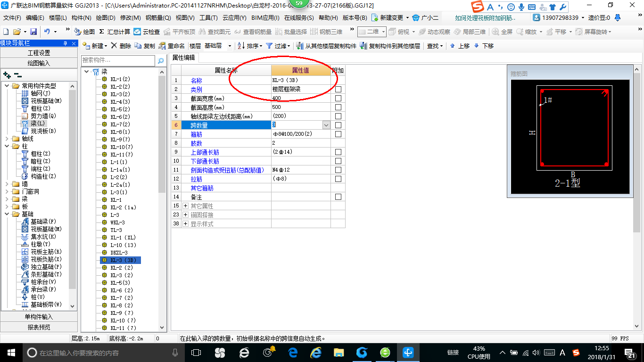
Task: Select KL-10(7) in component list
Action: pos(122,147)
